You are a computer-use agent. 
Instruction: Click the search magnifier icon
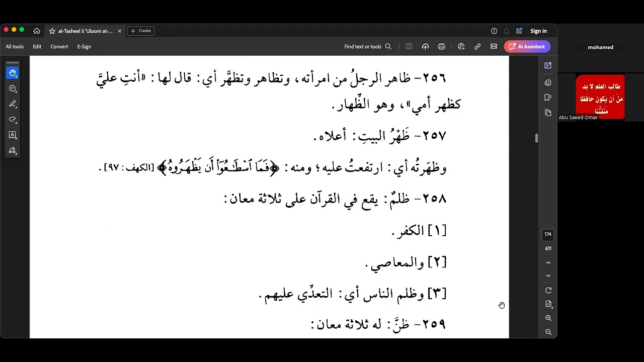click(388, 47)
